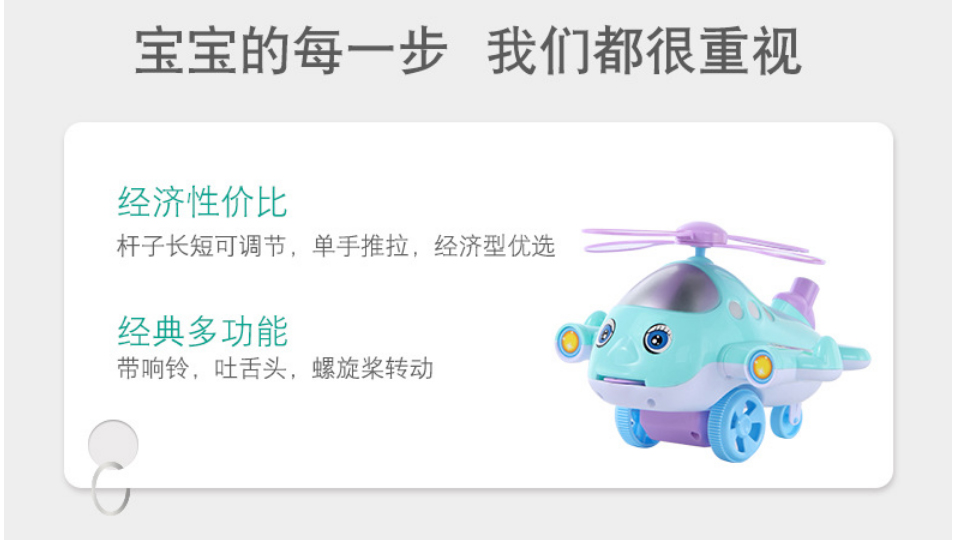Click the 带响铃，吐舌头 description line

point(274,369)
